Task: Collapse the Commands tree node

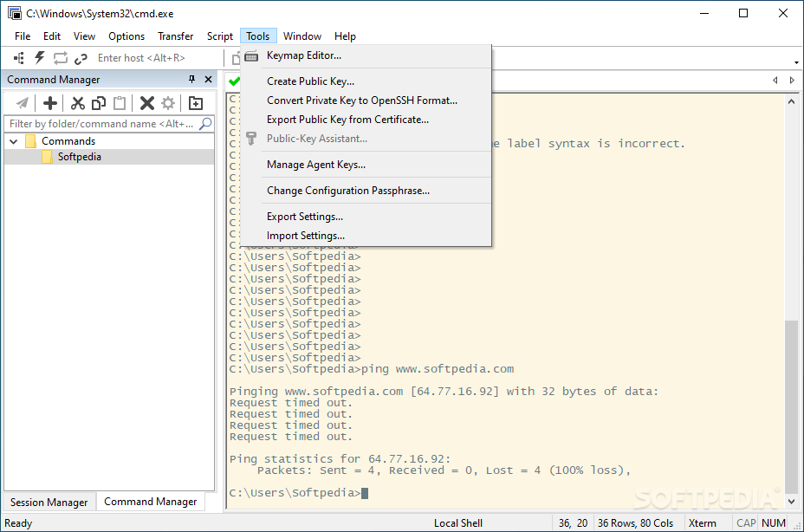Action: click(14, 141)
